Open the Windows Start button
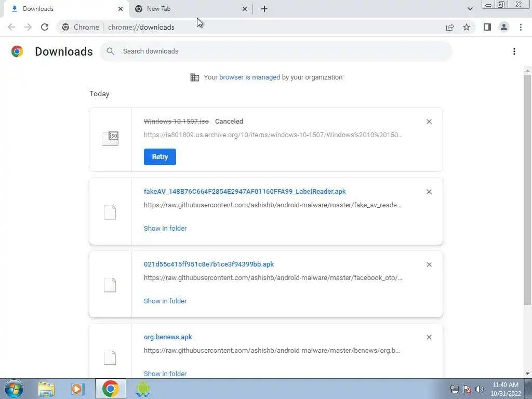Image resolution: width=532 pixels, height=399 pixels. pyautogui.click(x=14, y=389)
